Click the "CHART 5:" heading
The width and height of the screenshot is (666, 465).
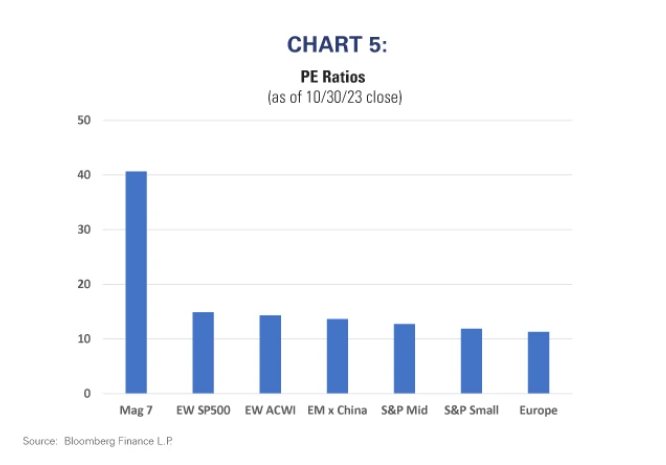332,44
